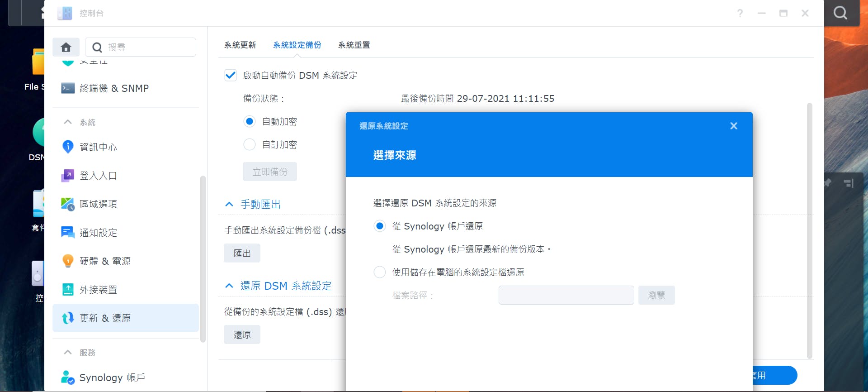Screen dimensions: 868x392
Task: Click the magnifier icon in sidebar search
Action: tap(97, 47)
